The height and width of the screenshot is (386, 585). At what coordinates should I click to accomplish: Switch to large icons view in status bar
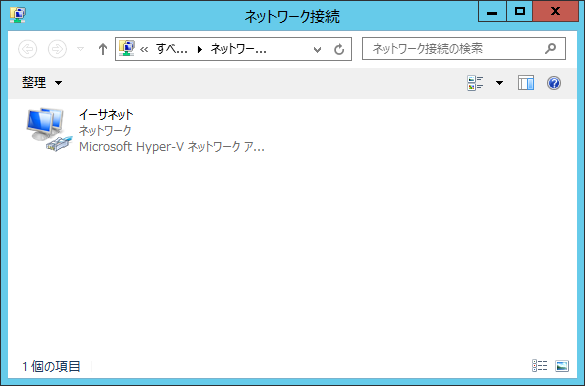(562, 366)
